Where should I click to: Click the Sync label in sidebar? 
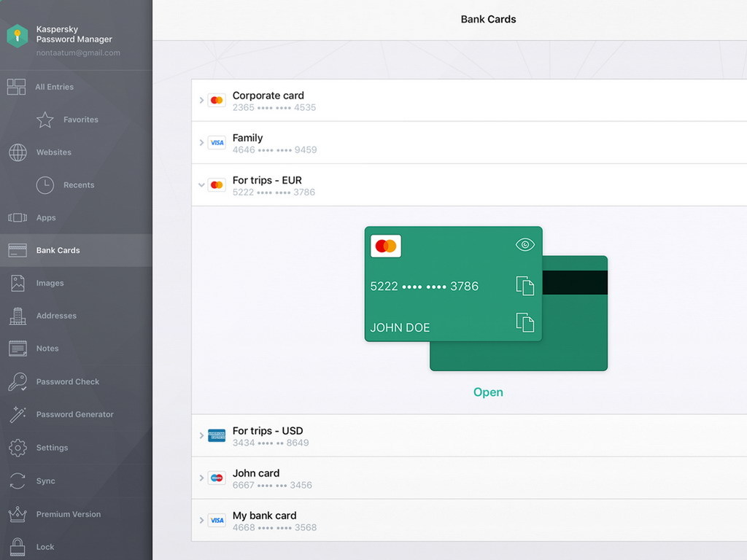46,481
